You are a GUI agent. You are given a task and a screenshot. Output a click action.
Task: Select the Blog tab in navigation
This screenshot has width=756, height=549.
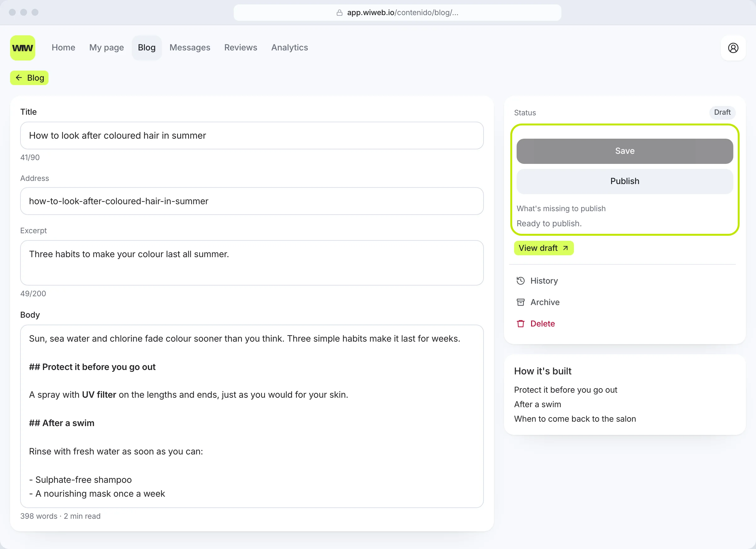tap(147, 48)
